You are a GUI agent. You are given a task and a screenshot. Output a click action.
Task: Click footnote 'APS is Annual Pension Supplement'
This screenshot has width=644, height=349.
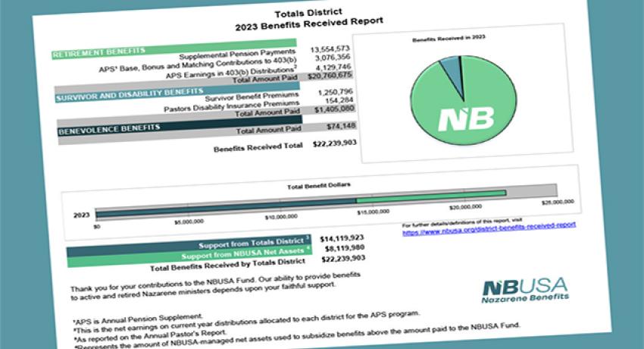138,319
